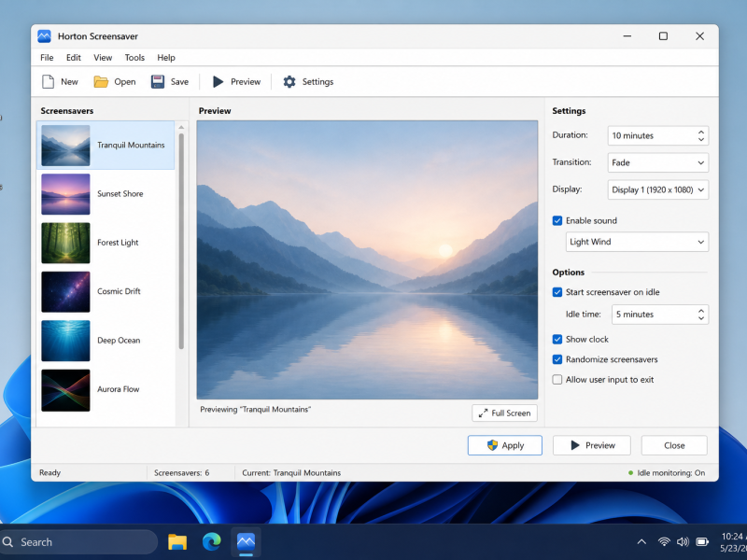Uncheck Start screensaver on idle

point(557,292)
